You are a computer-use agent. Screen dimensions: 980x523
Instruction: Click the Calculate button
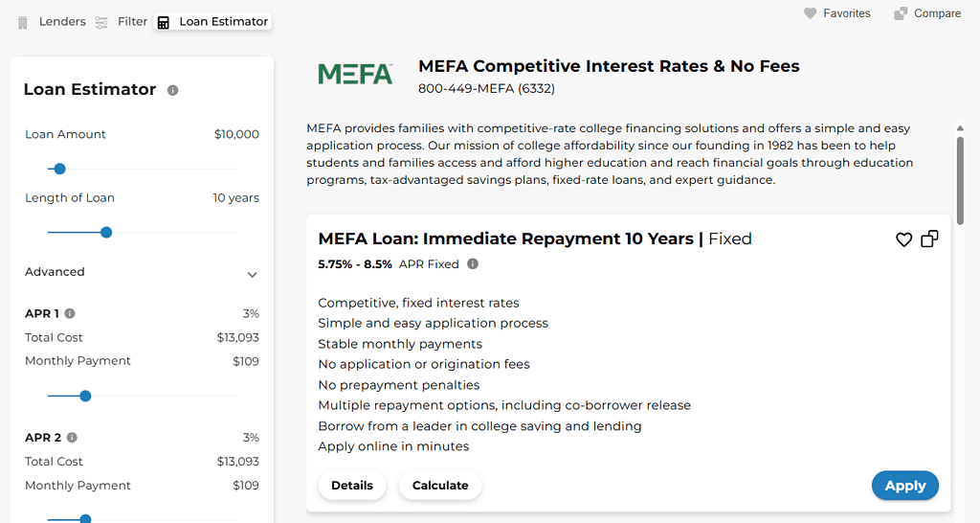point(440,486)
